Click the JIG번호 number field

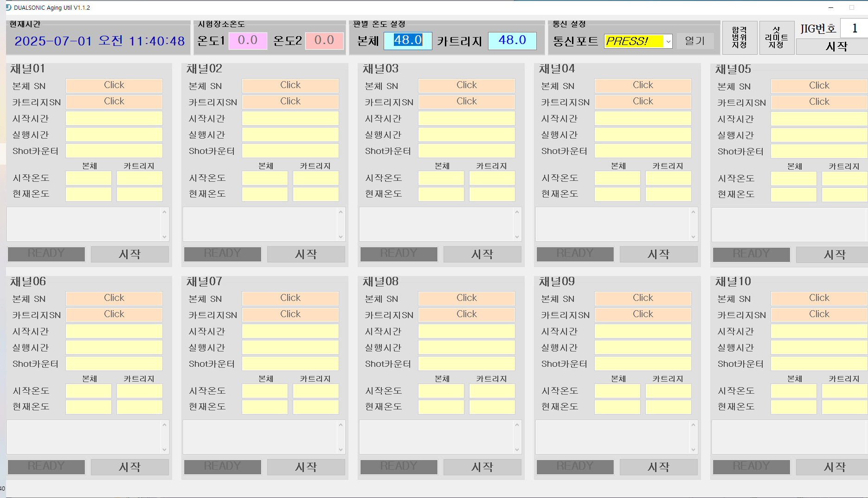pos(854,28)
